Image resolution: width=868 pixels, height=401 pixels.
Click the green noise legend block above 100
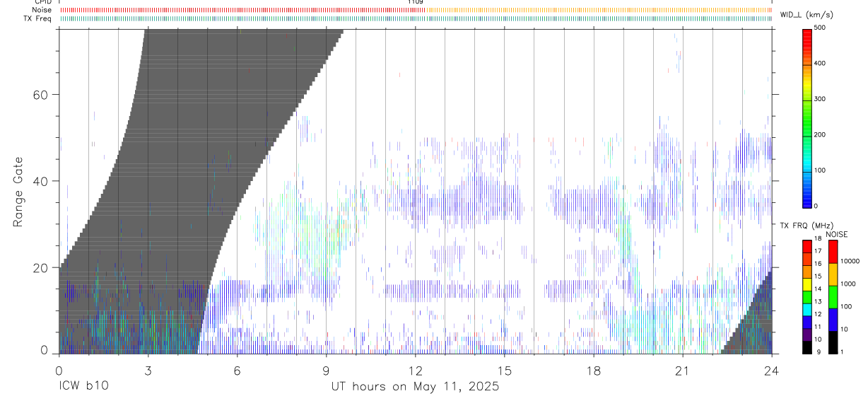pos(833,297)
